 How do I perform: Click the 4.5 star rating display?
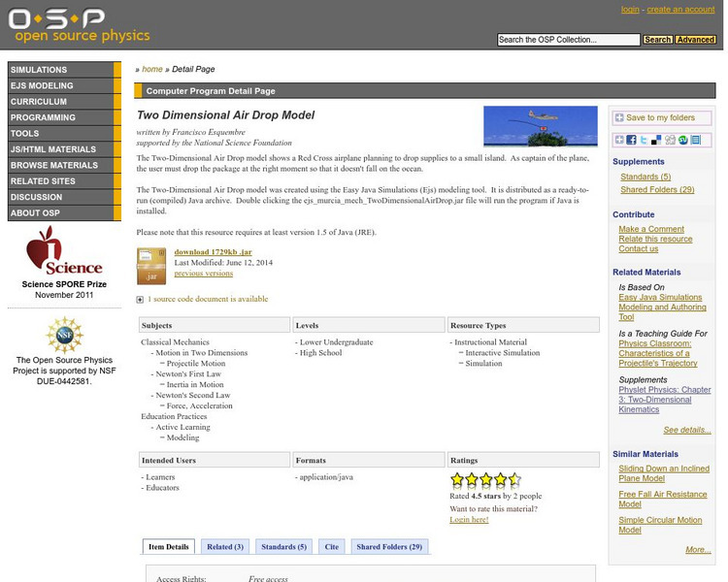(x=485, y=479)
